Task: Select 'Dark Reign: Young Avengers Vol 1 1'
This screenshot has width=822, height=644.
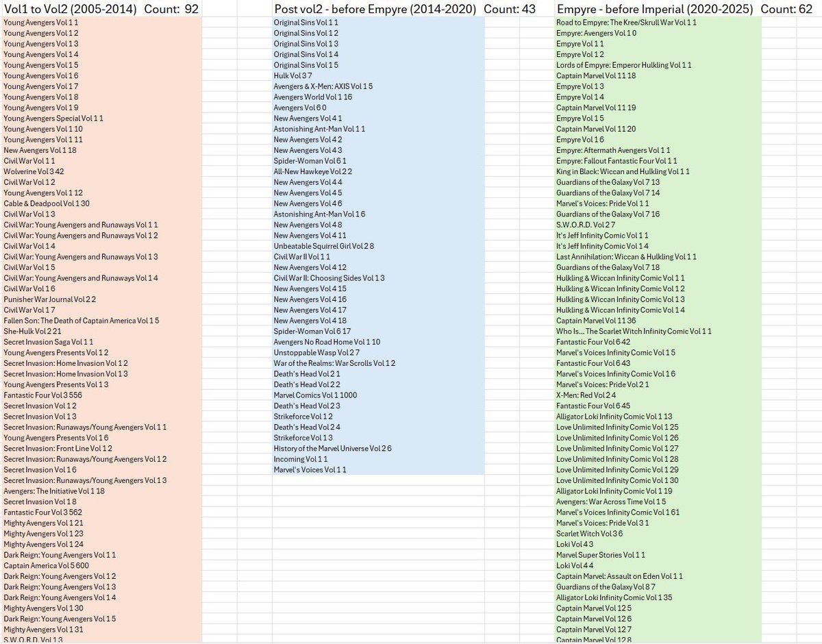Action: tap(60, 555)
